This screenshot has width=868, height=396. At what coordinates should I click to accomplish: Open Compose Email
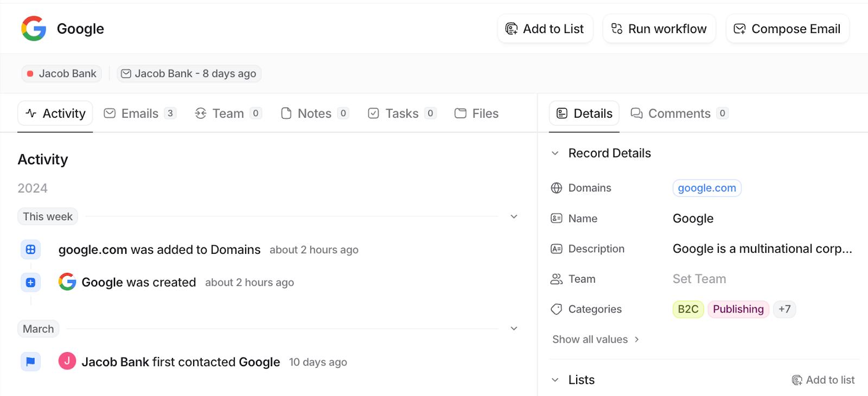tap(788, 29)
